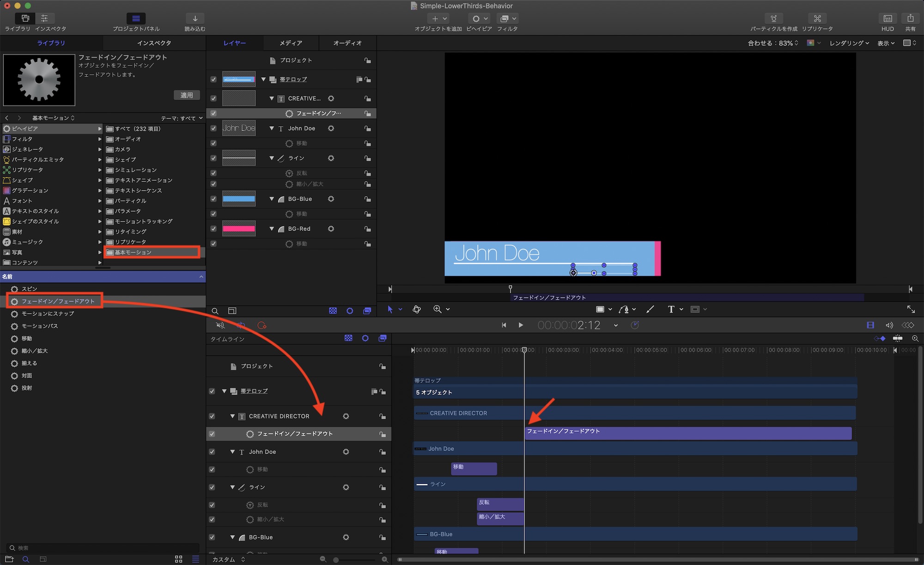Switch to the オーディオ tab
The height and width of the screenshot is (565, 924).
tap(347, 43)
